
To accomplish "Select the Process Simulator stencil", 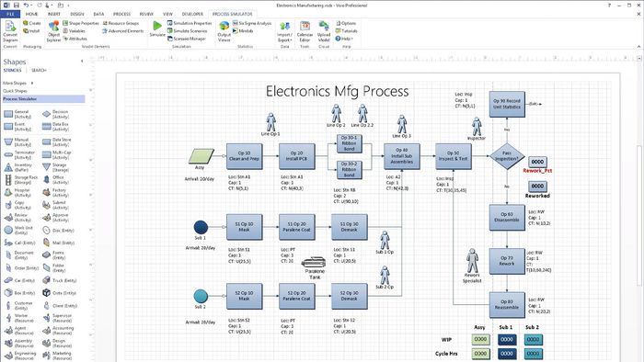I will [43, 99].
